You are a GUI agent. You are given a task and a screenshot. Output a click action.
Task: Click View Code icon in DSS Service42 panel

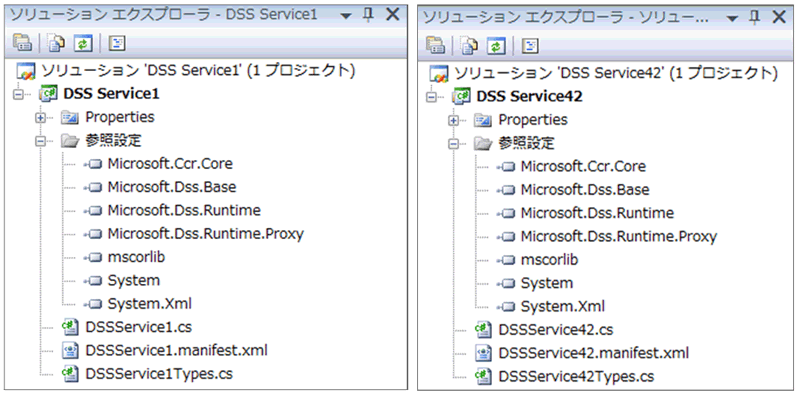tap(530, 46)
